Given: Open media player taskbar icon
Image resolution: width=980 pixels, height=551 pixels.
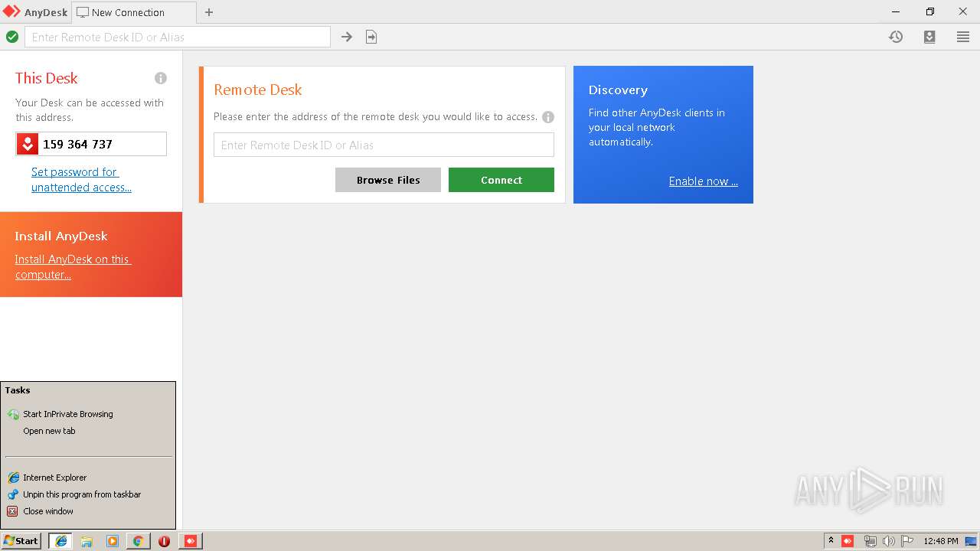Looking at the screenshot, I should point(113,541).
